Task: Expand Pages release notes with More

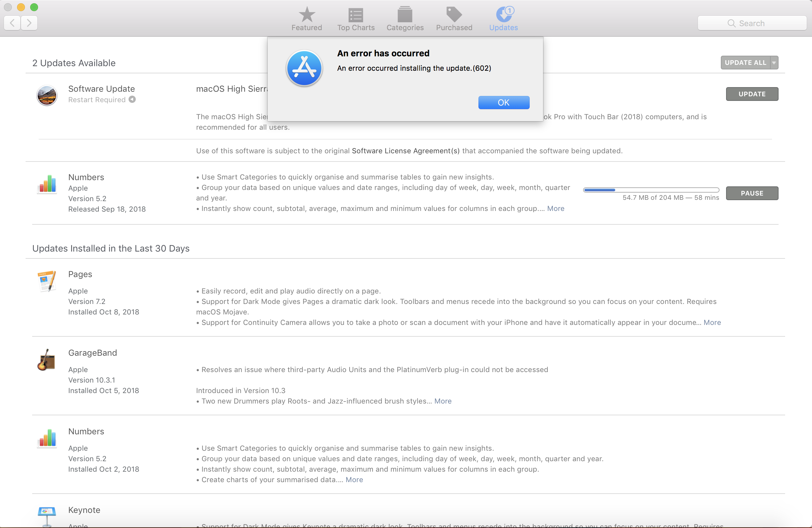Action: pyautogui.click(x=712, y=322)
